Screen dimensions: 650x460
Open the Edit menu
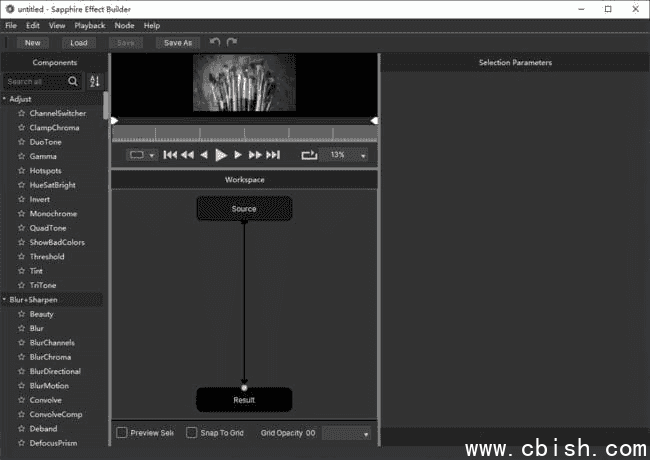click(33, 26)
